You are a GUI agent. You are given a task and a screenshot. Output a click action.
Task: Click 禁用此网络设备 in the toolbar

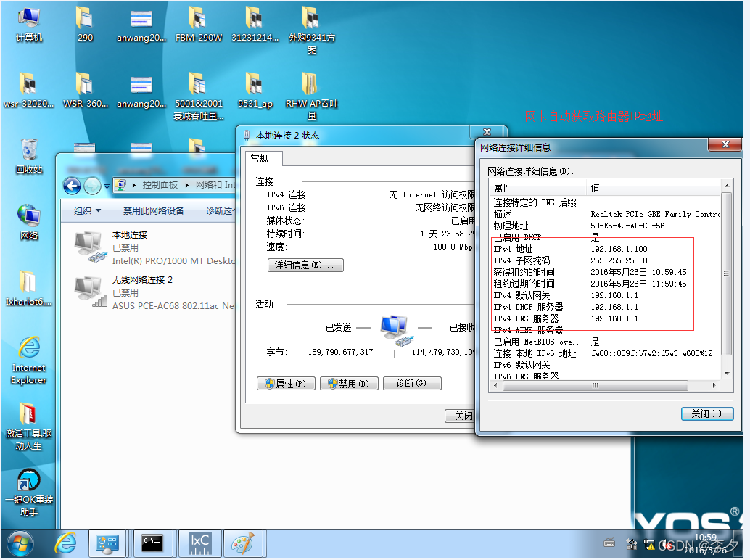click(154, 211)
